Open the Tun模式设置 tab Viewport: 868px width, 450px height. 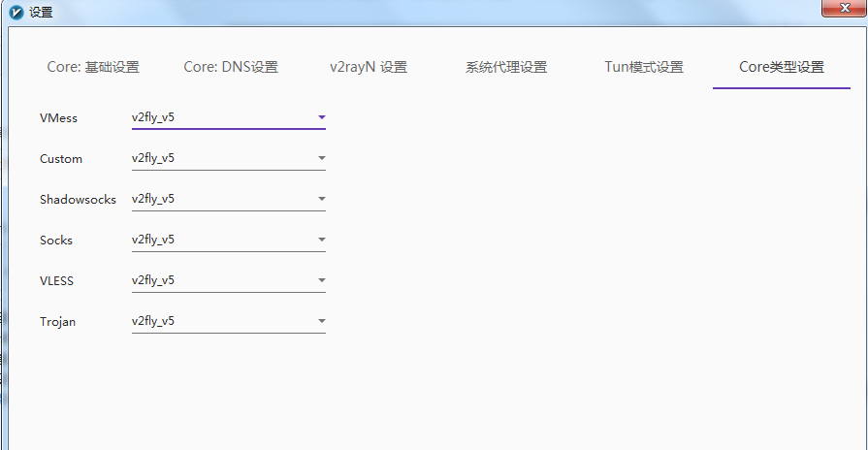[644, 68]
